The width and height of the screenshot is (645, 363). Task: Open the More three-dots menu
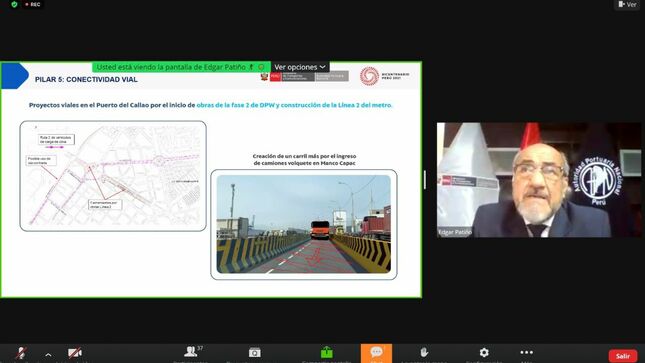click(527, 352)
